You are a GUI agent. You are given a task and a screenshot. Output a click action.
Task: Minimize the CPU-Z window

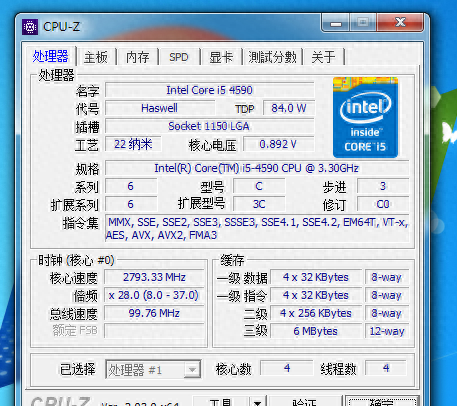[x=336, y=23]
